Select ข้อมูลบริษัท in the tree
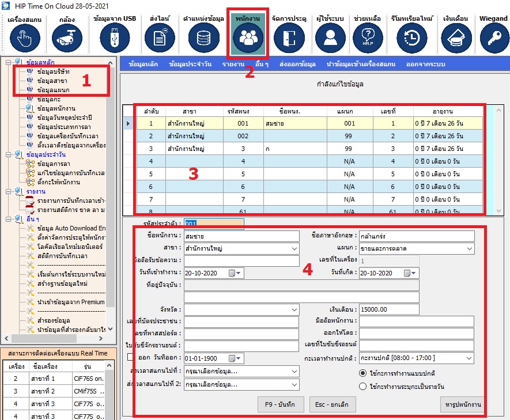Viewport: 510px width, 420px height. tap(54, 71)
